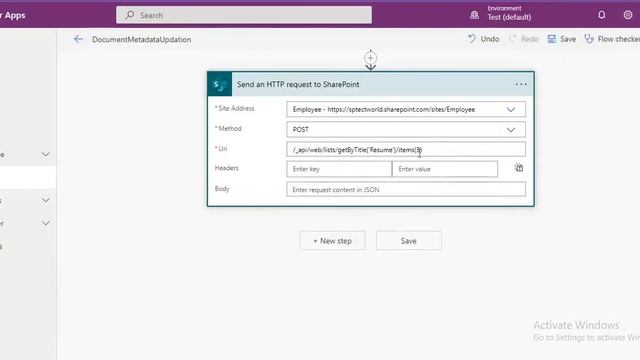Click the New step button
This screenshot has width=640, height=360.
332,241
